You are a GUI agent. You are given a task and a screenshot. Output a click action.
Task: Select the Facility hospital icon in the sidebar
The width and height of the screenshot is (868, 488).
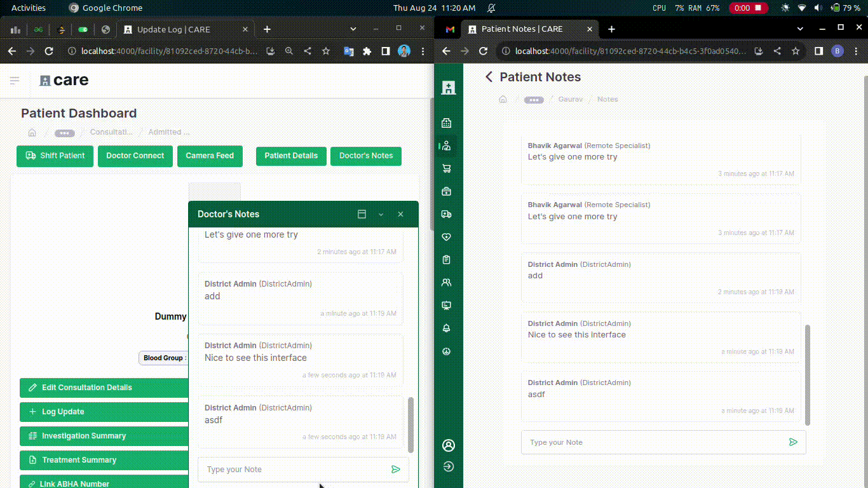[446, 123]
